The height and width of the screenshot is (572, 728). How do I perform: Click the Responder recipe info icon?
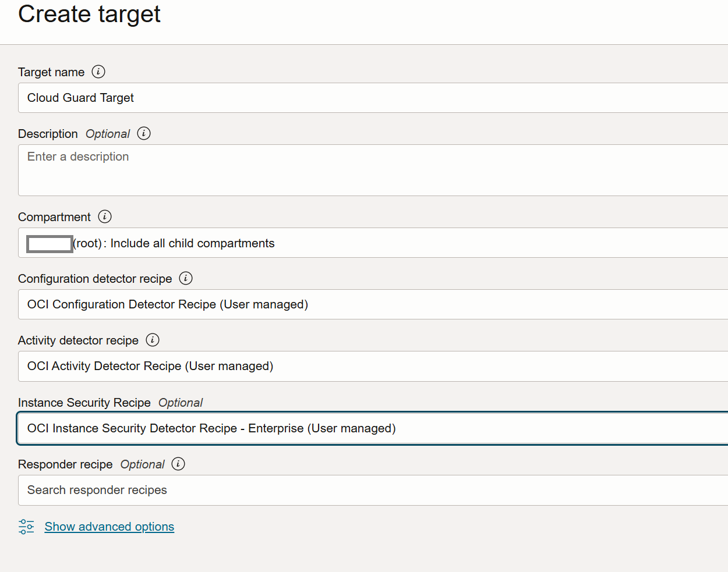(178, 464)
